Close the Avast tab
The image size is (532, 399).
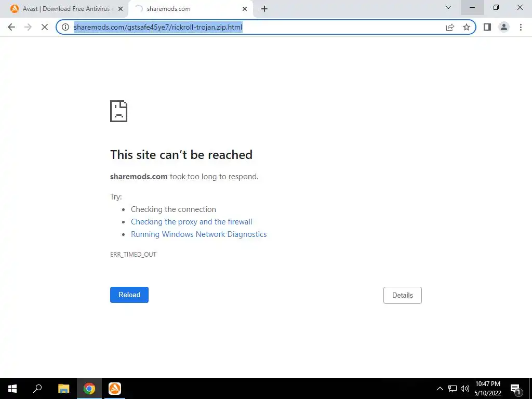[x=121, y=9]
